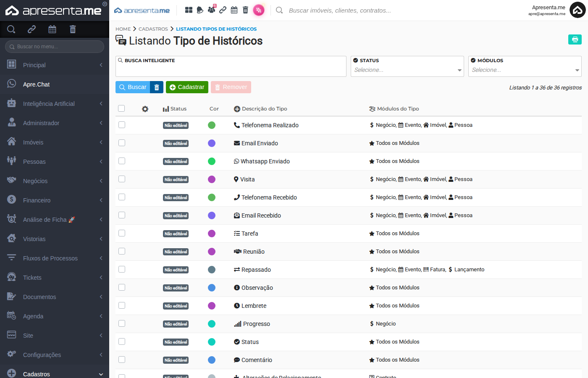Open the Status filter dropdown
This screenshot has height=378, width=588.
[x=407, y=66]
